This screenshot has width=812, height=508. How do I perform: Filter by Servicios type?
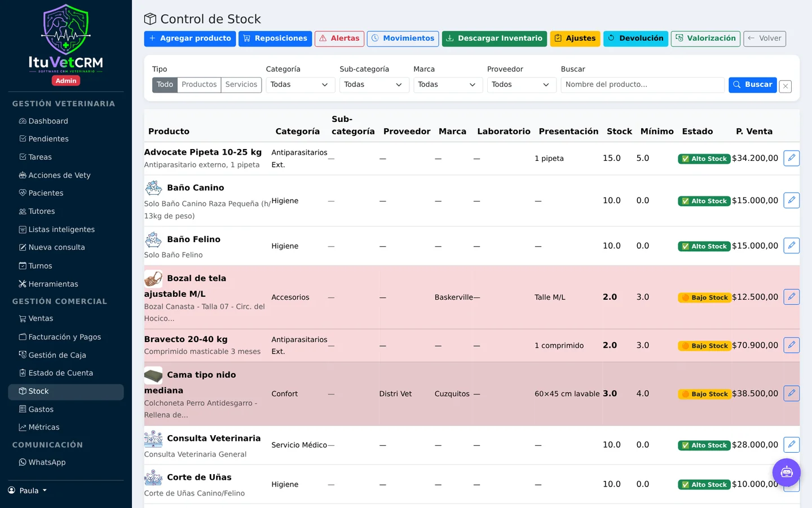coord(241,85)
